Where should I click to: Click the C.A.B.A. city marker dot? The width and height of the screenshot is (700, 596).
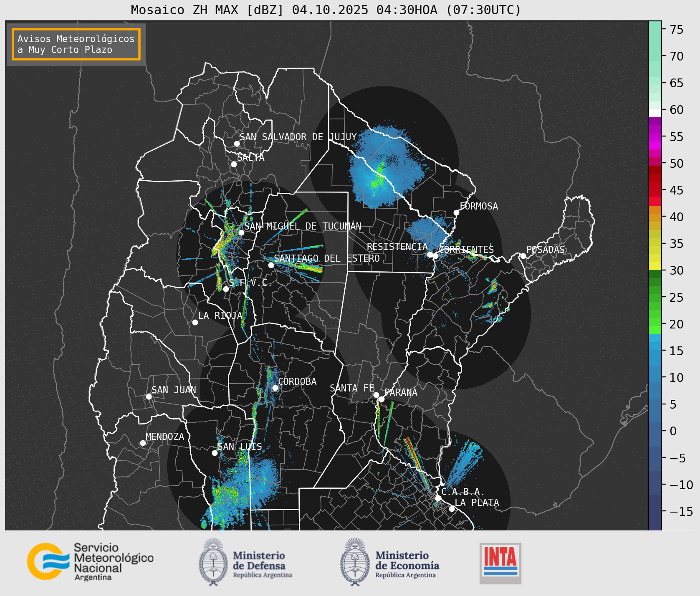[438, 498]
